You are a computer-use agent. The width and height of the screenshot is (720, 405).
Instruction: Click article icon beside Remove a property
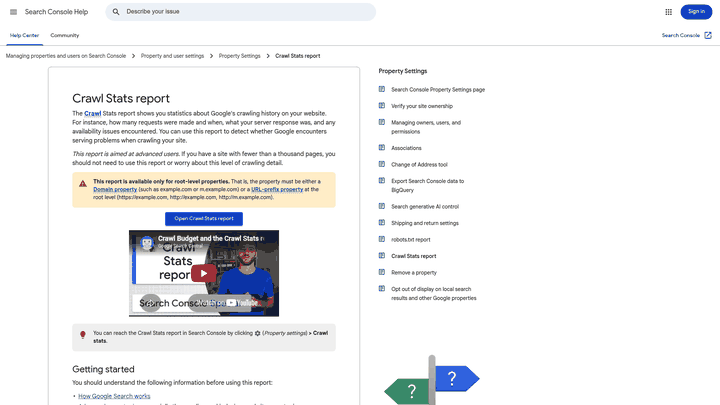pos(382,272)
